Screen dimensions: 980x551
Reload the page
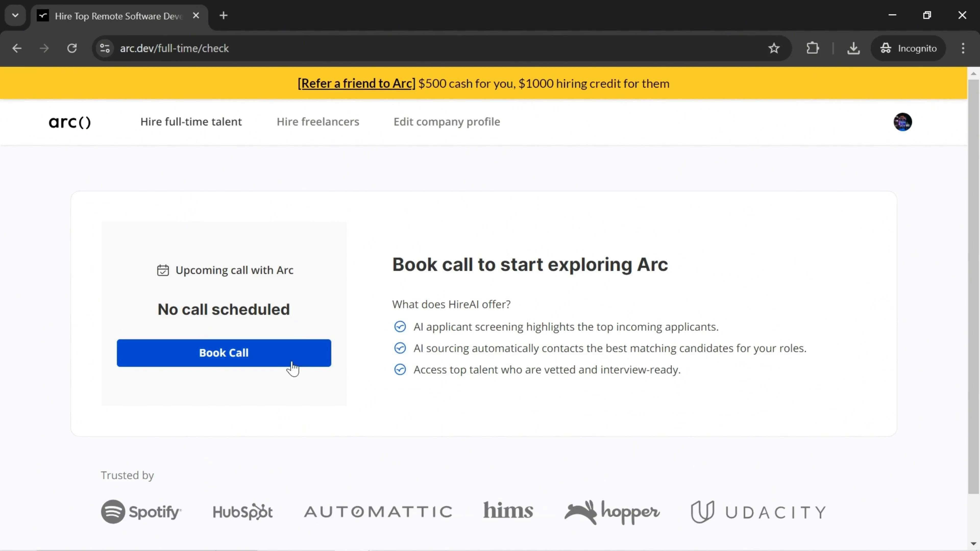pyautogui.click(x=72, y=48)
